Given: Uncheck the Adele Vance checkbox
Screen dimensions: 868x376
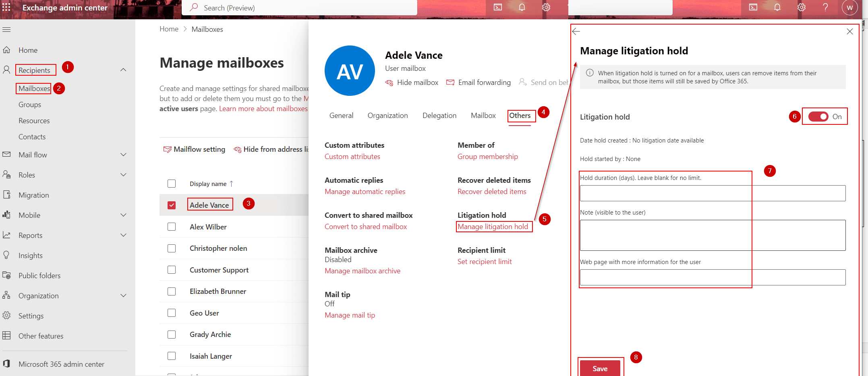Looking at the screenshot, I should [x=172, y=205].
